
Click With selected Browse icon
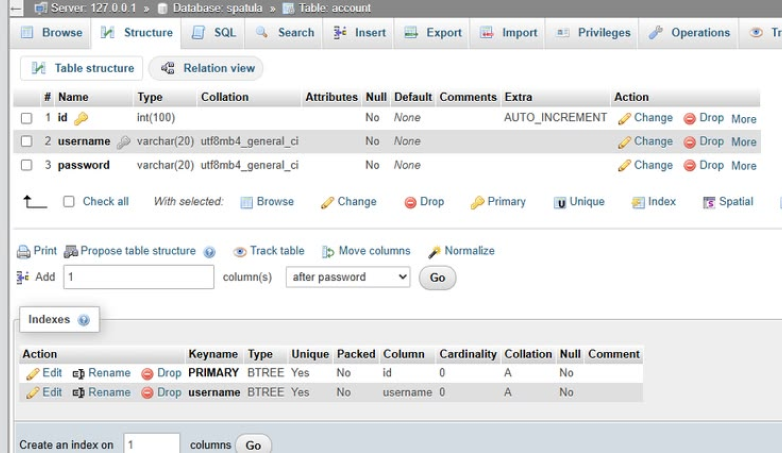click(x=246, y=202)
